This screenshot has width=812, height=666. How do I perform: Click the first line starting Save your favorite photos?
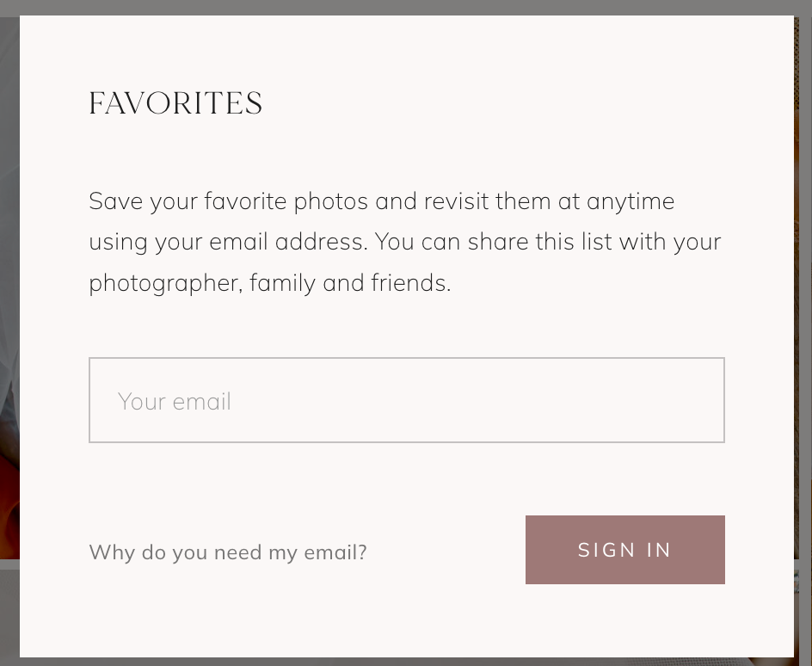382,201
